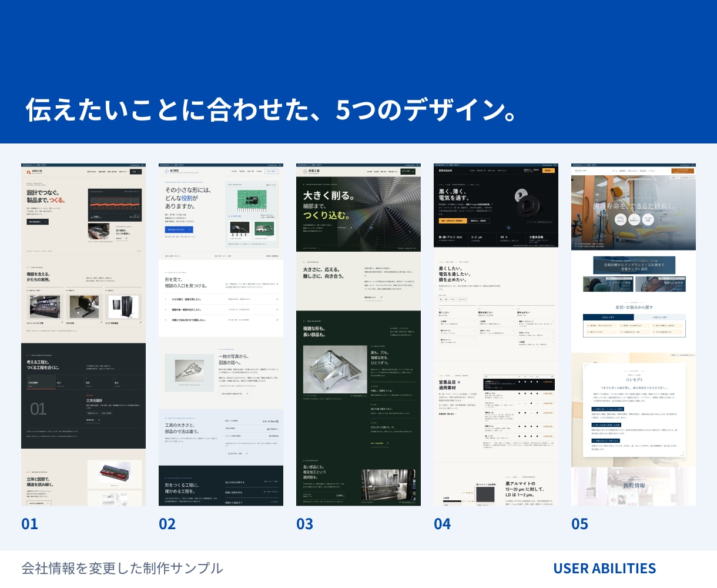The height and width of the screenshot is (588, 717).
Task: Open first dropdown under 電気を通したい column in design 04
Action: (496, 322)
